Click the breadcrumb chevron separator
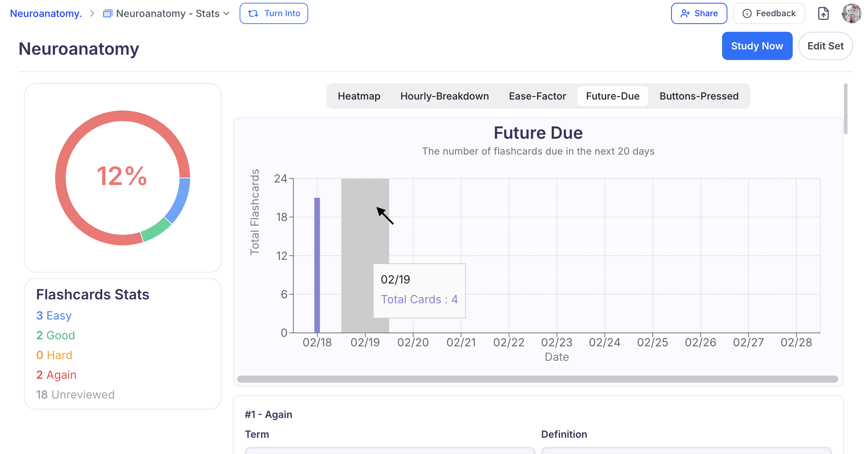The image size is (868, 454). [x=92, y=13]
